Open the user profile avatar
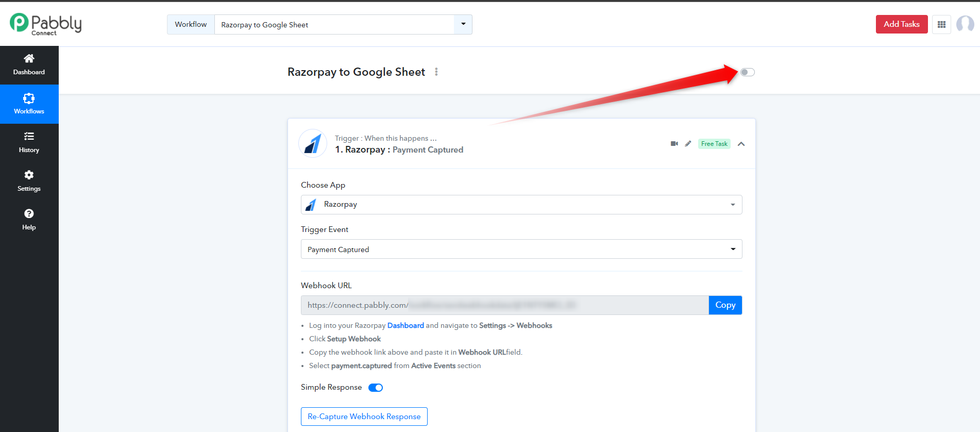Screen dimensions: 980x432 tap(965, 24)
